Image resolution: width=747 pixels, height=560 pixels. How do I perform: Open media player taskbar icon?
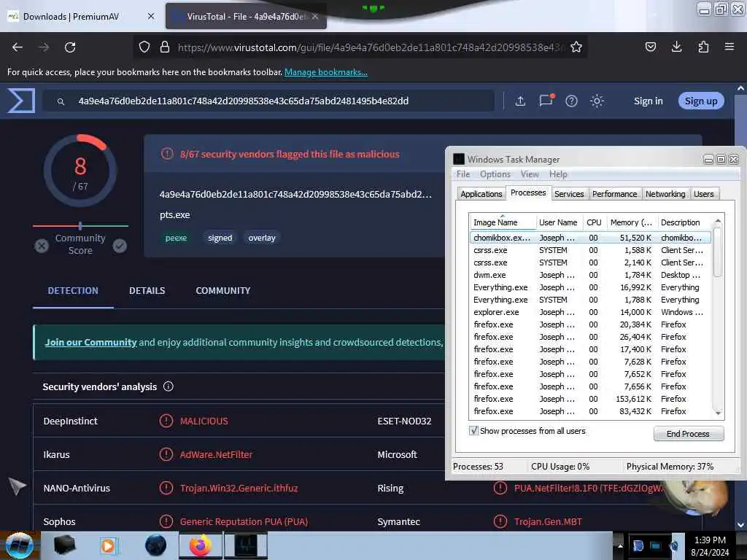pyautogui.click(x=109, y=545)
